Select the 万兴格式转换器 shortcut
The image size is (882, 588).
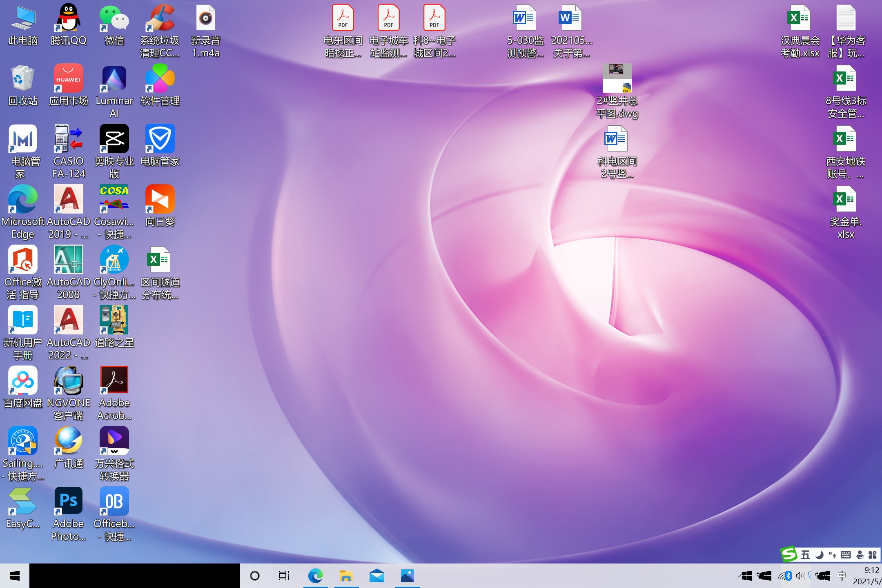coord(114,454)
